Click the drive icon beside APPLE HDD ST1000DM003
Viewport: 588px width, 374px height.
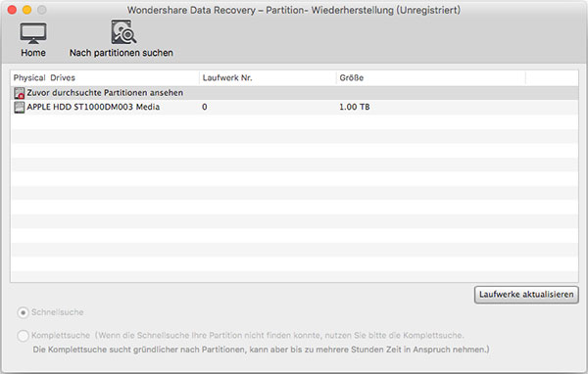click(x=20, y=107)
